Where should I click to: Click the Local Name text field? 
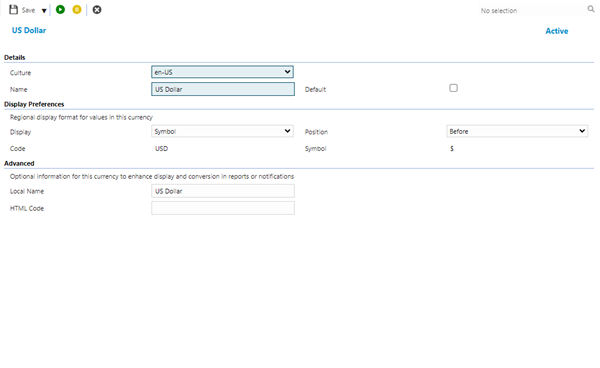pos(223,191)
